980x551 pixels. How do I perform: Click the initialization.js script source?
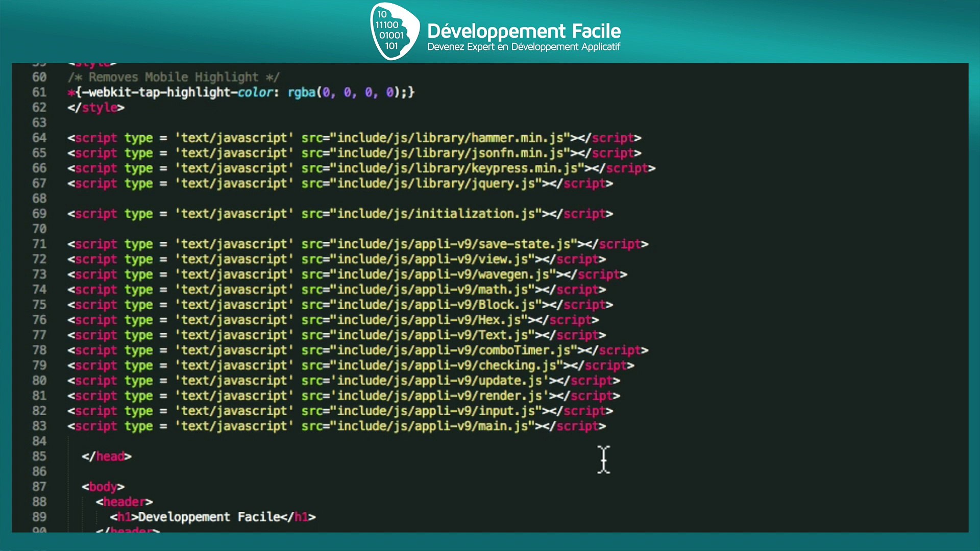click(475, 214)
